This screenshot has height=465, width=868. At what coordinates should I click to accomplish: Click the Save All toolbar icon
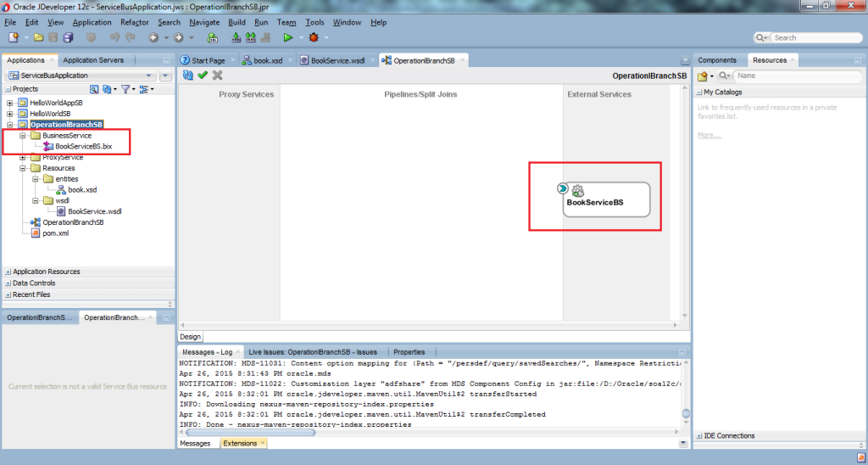coord(68,37)
